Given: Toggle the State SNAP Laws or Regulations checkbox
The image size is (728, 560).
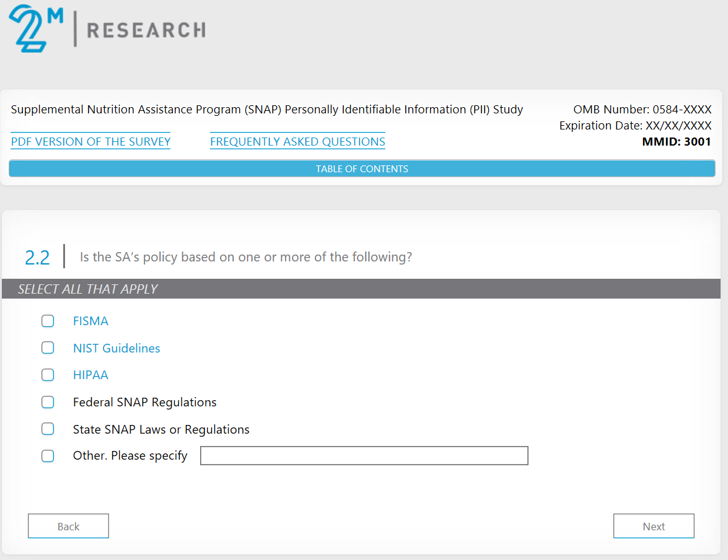Looking at the screenshot, I should 48,429.
